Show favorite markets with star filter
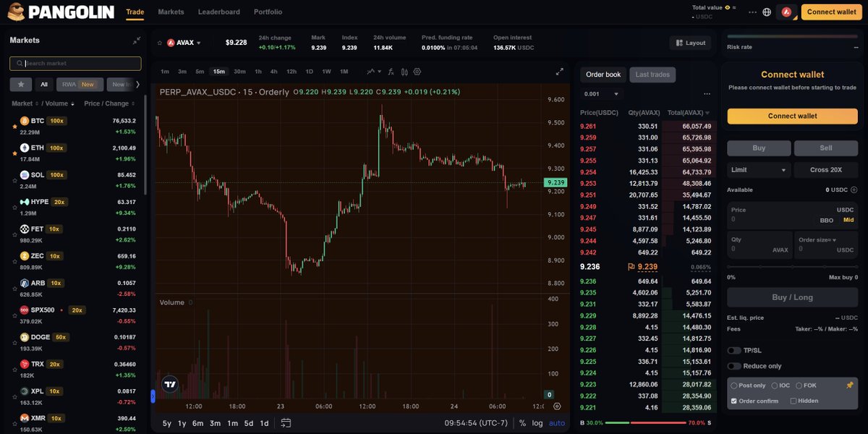The height and width of the screenshot is (434, 868). click(x=20, y=85)
